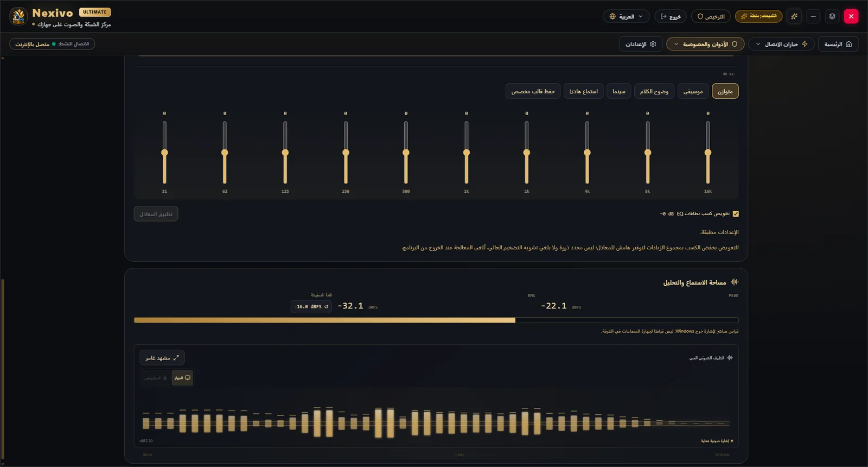
Task: Select the موسيقى equalizer preset
Action: [693, 91]
